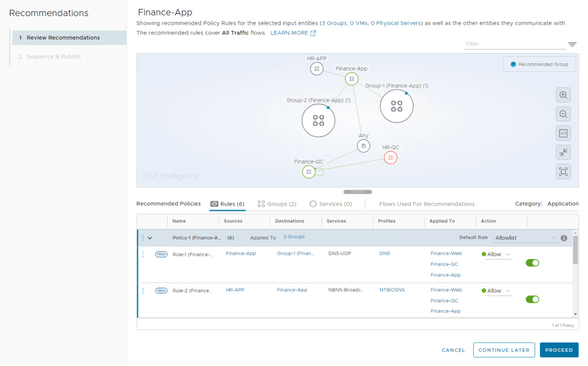Click the zoom in magnifier icon
The image size is (588, 366).
pyautogui.click(x=563, y=95)
